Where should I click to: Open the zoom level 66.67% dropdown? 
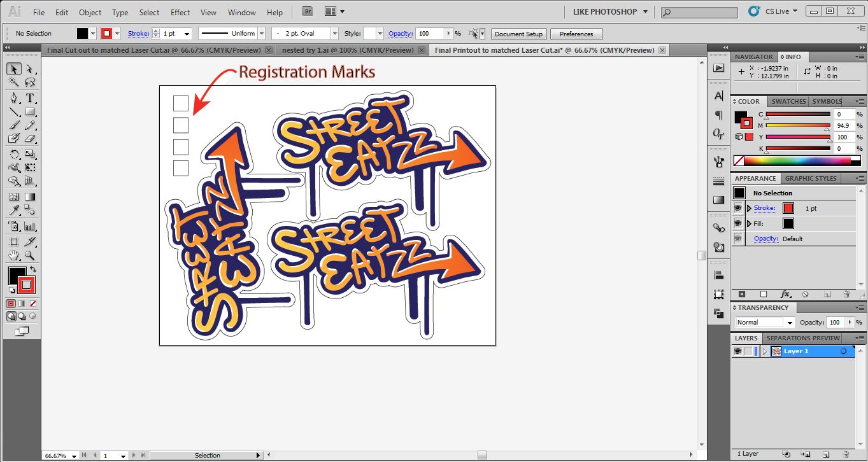[75, 456]
